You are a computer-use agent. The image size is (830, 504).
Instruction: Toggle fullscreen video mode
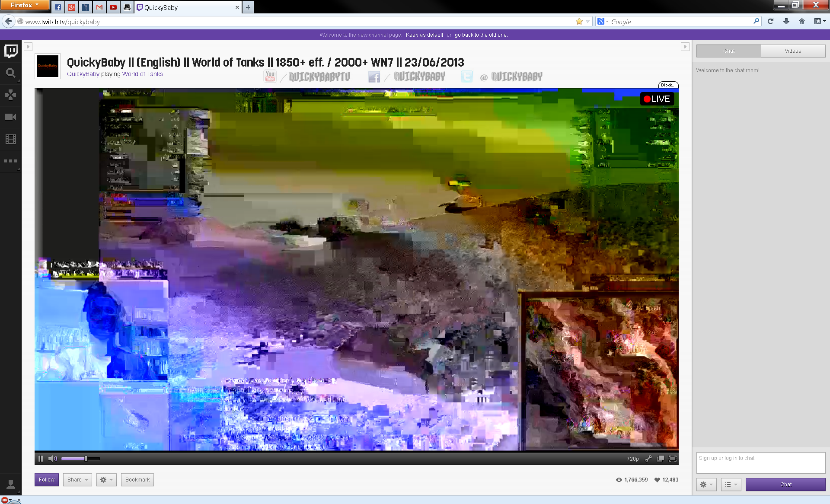[x=673, y=459]
